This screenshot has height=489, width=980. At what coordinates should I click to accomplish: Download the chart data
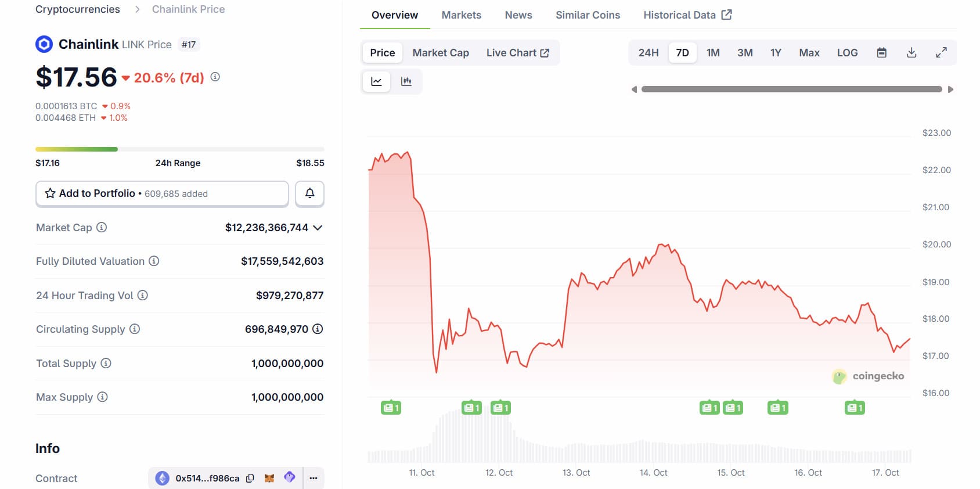(x=911, y=53)
